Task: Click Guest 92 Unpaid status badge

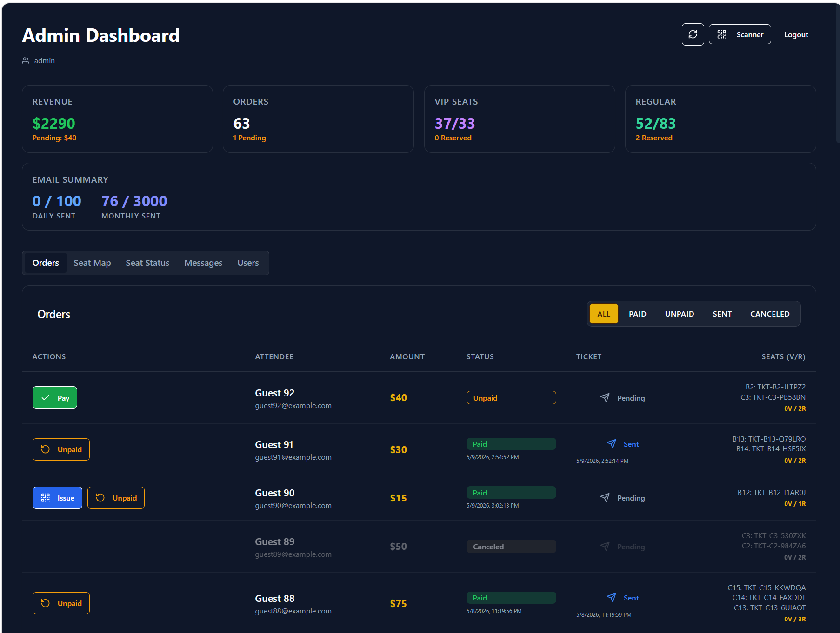Action: coord(511,398)
